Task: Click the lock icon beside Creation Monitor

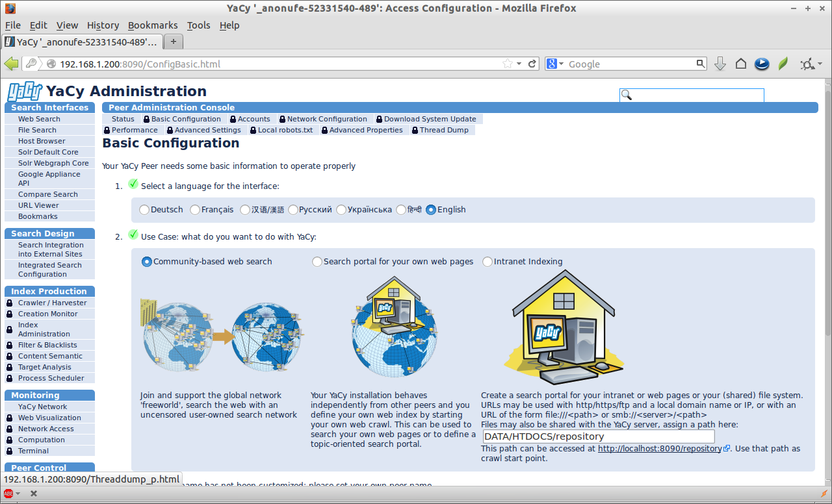Action: [10, 314]
